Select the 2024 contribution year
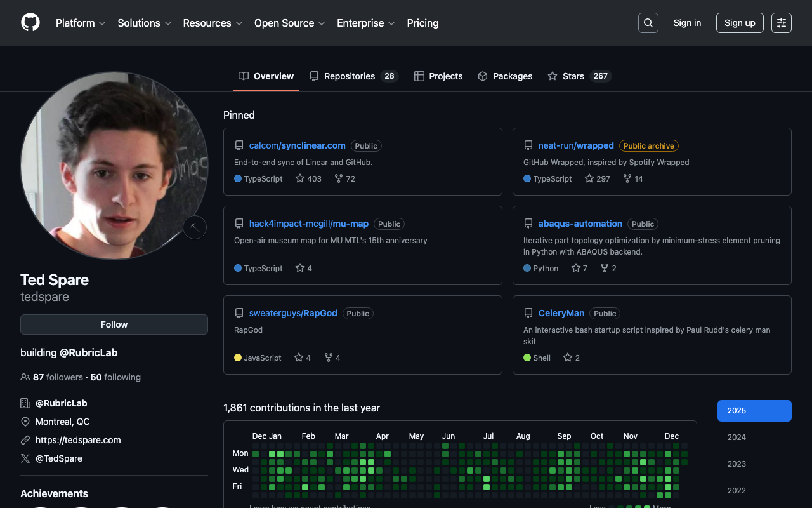812x508 pixels. tap(737, 438)
